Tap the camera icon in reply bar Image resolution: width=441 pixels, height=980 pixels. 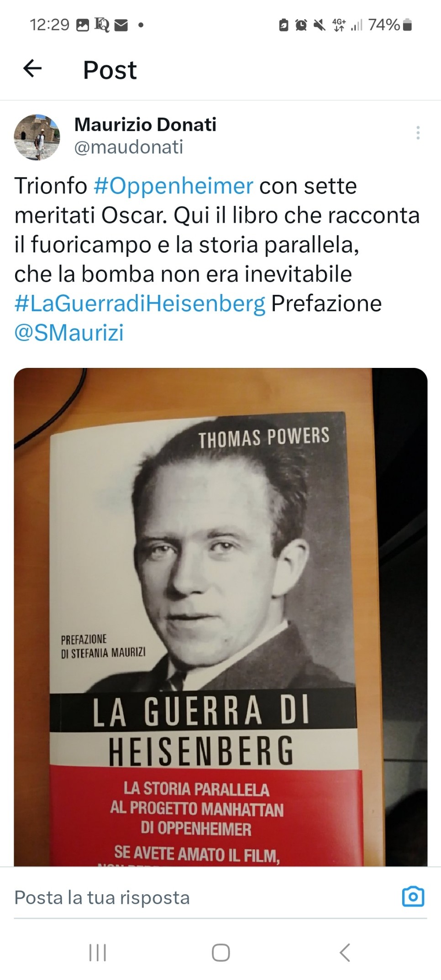pos(413,896)
